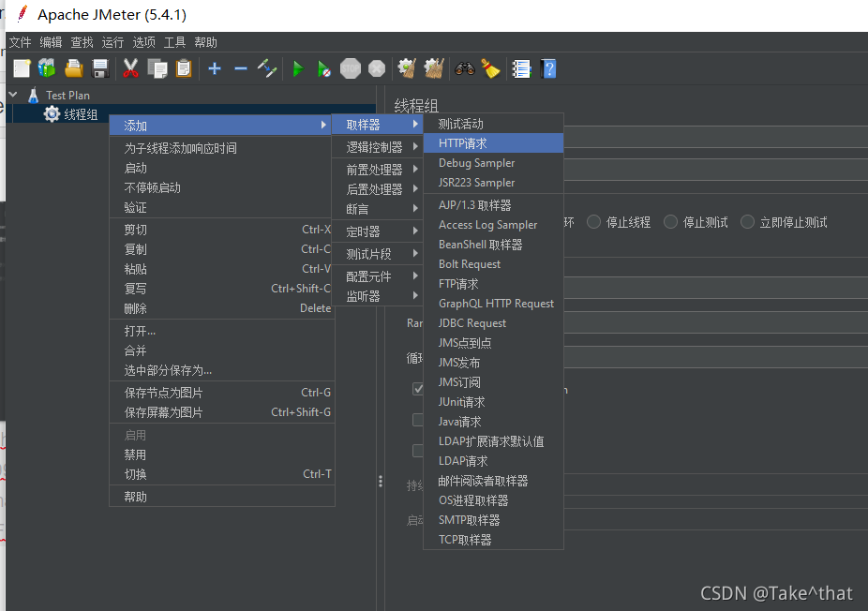Click the Expand all plus icon
Screen dimensions: 868x611
(x=215, y=68)
